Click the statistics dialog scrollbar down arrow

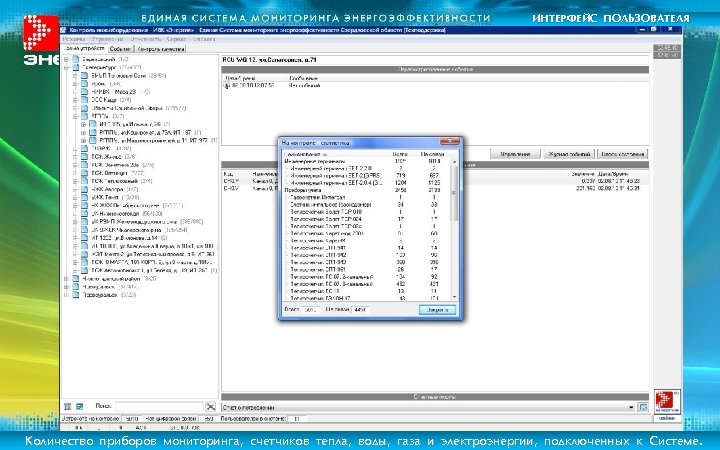click(455, 298)
